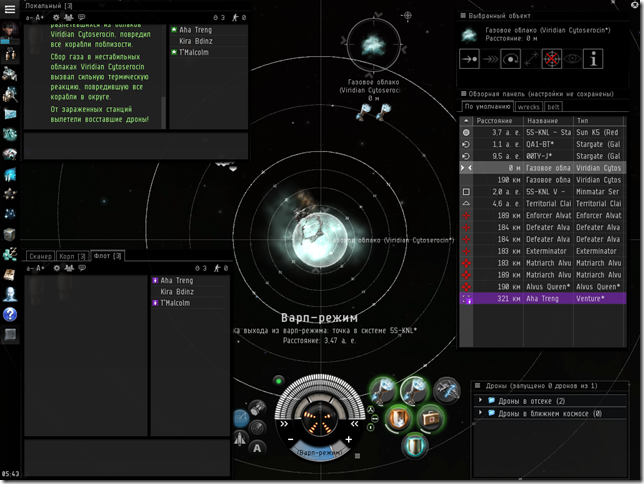Open the cube-shaped Inventory icon in Neocom
The image size is (644, 484).
click(10, 234)
